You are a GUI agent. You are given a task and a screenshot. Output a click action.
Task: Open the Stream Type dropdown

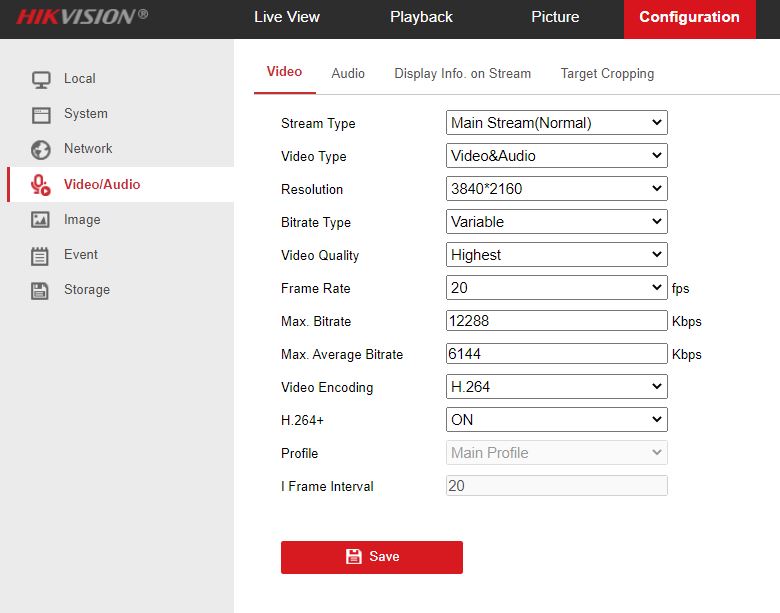tap(556, 123)
